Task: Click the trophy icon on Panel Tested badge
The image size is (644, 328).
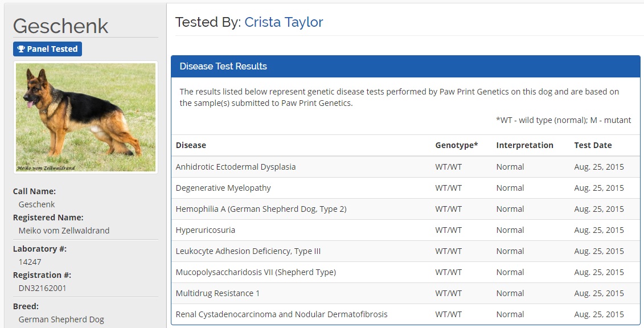Action: click(21, 49)
